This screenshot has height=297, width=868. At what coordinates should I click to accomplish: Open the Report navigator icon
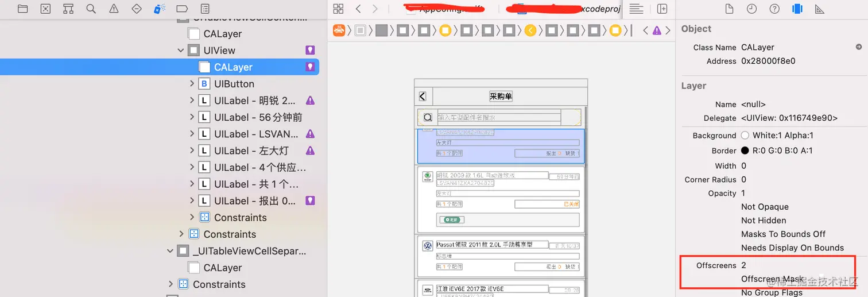coord(205,9)
